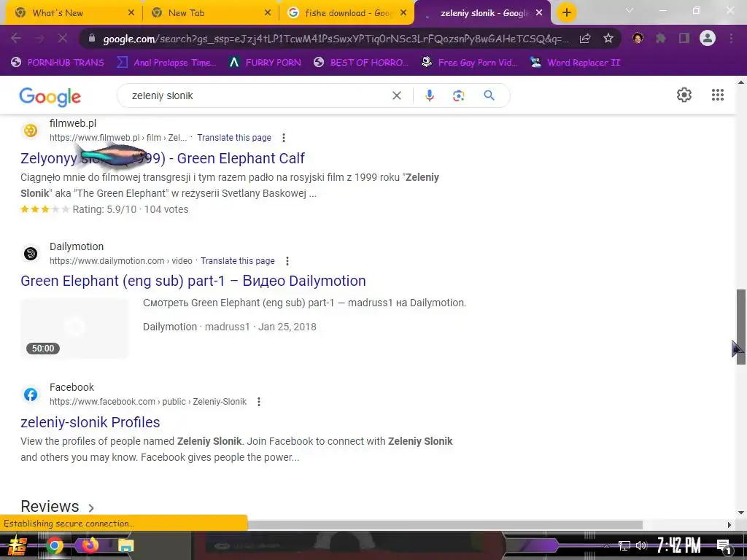Click the Rating: 5.9/10 · 104 votes text
Viewport: 747px width, 560px height.
131,209
